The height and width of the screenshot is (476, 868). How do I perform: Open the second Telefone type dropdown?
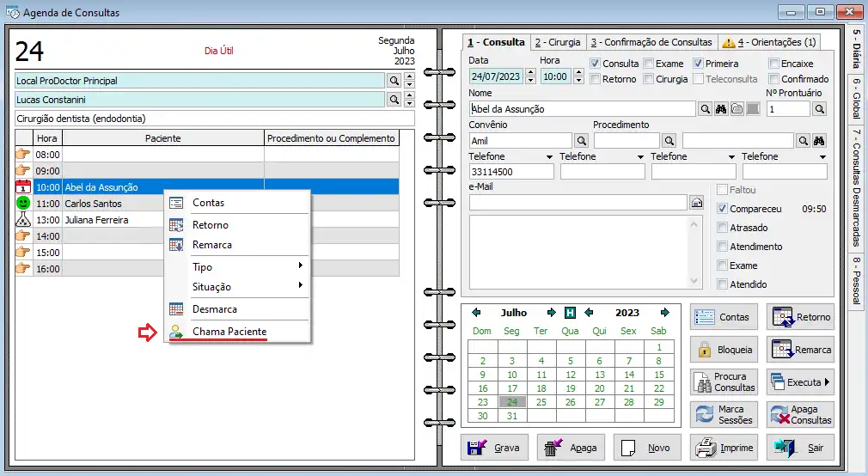(x=640, y=157)
